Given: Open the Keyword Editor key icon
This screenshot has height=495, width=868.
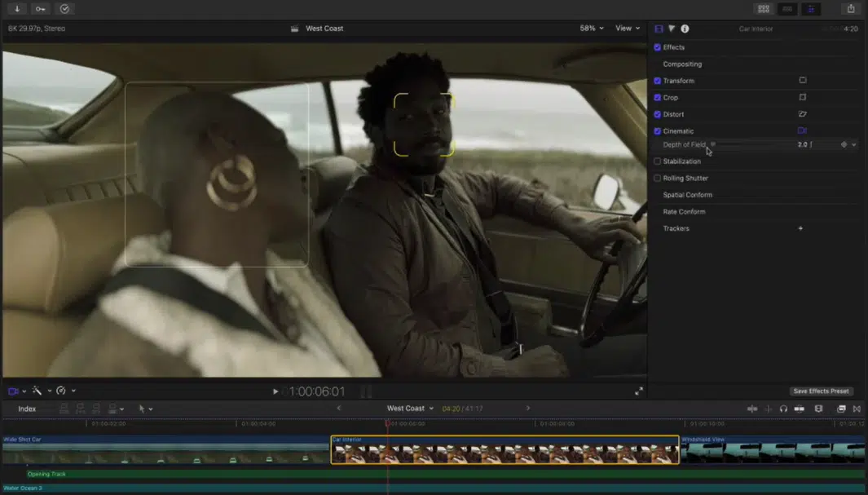Looking at the screenshot, I should pyautogui.click(x=40, y=8).
